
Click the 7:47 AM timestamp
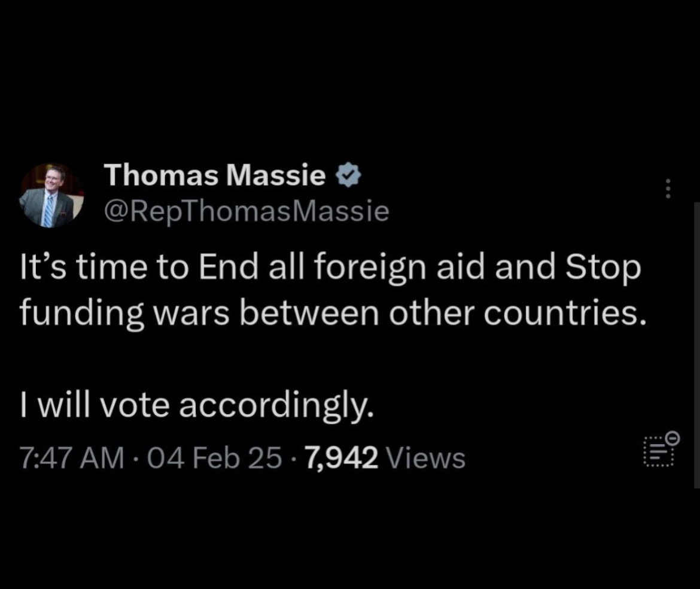coord(72,458)
